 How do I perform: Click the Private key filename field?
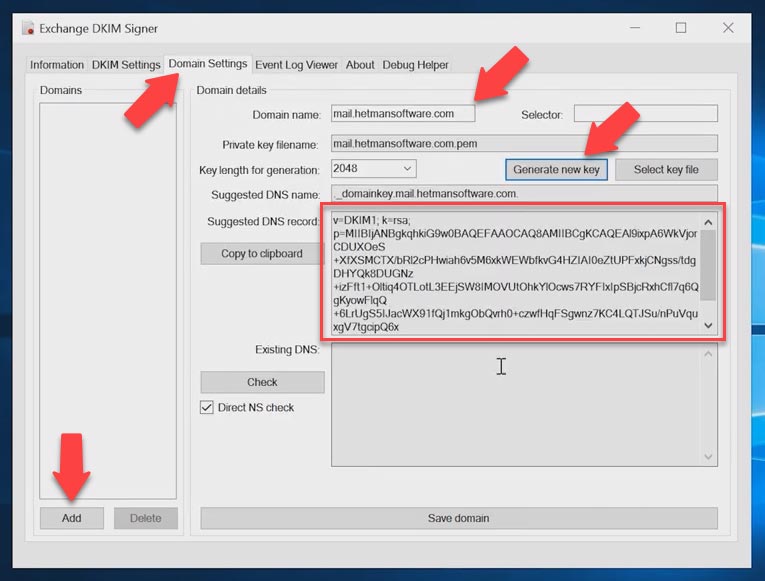point(524,143)
